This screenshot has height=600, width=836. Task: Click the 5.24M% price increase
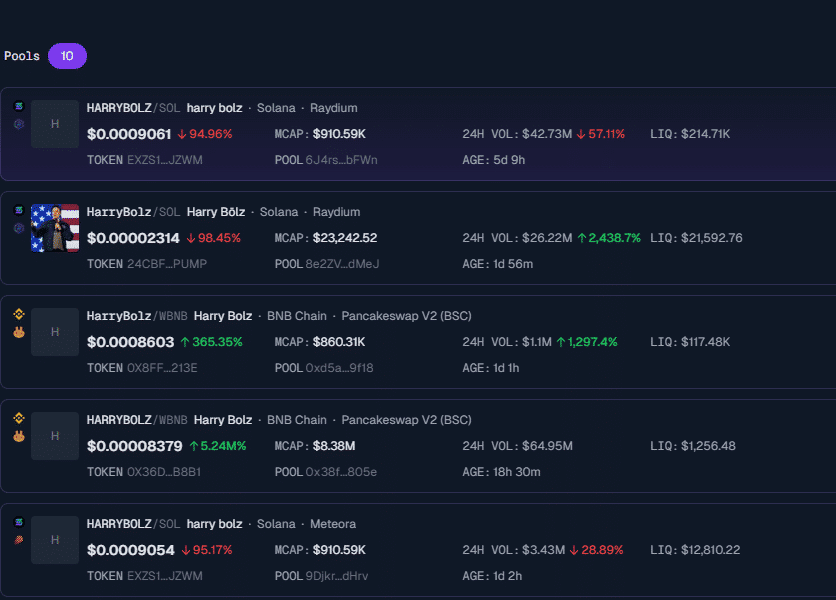point(218,446)
